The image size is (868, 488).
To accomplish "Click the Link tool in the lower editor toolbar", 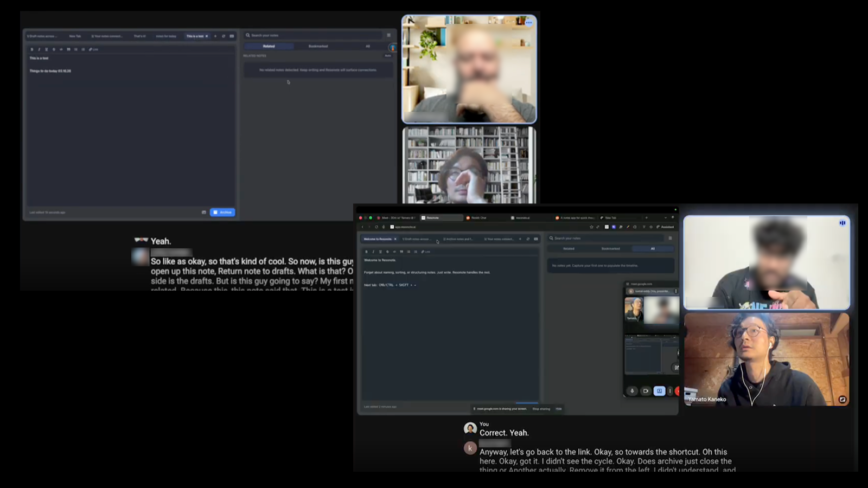I will point(426,252).
